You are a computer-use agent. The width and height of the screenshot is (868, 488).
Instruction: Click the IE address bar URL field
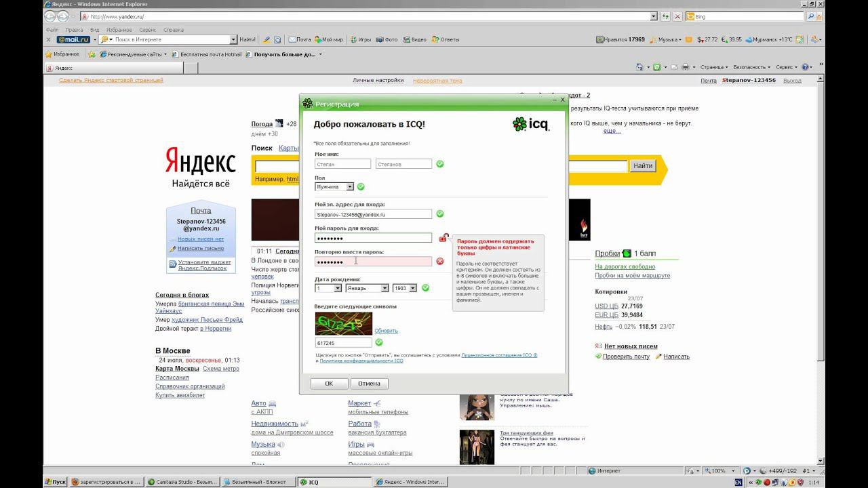(368, 16)
